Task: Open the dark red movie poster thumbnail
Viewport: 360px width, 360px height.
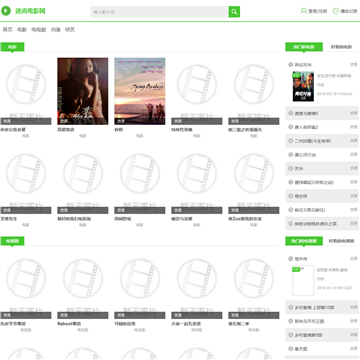Action: click(83, 91)
